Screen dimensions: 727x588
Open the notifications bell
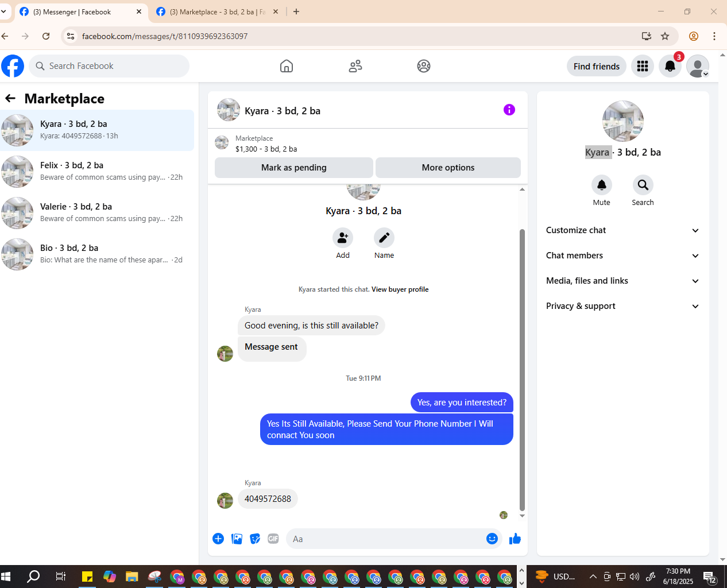670,66
